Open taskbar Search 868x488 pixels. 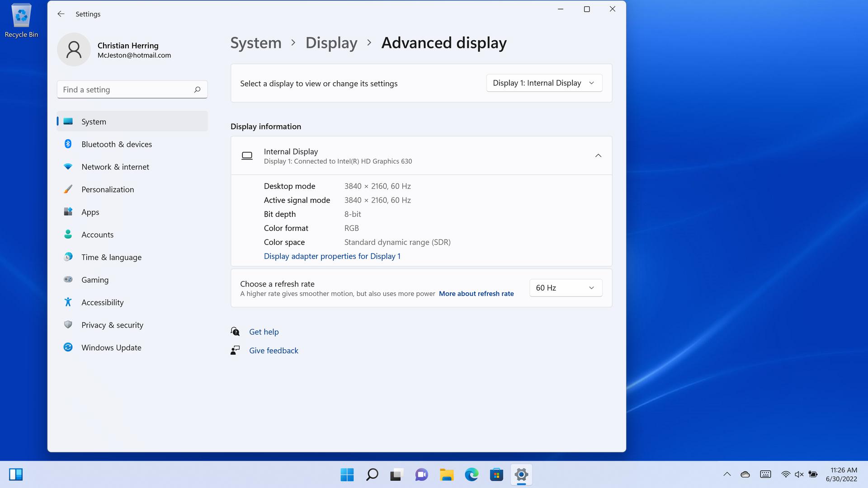pyautogui.click(x=372, y=474)
